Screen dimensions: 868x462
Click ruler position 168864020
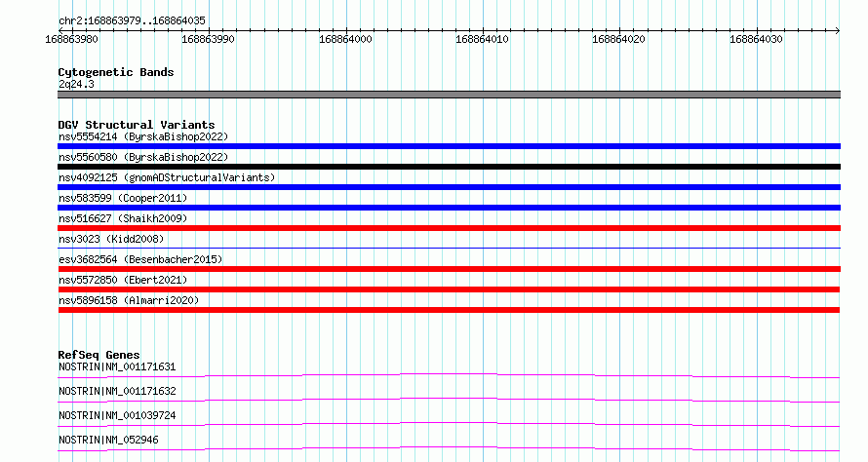619,39
